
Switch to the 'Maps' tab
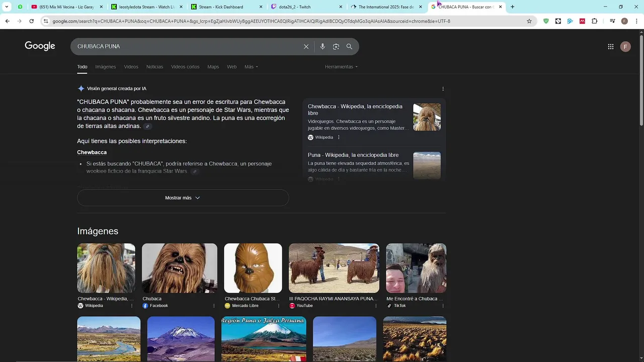213,67
